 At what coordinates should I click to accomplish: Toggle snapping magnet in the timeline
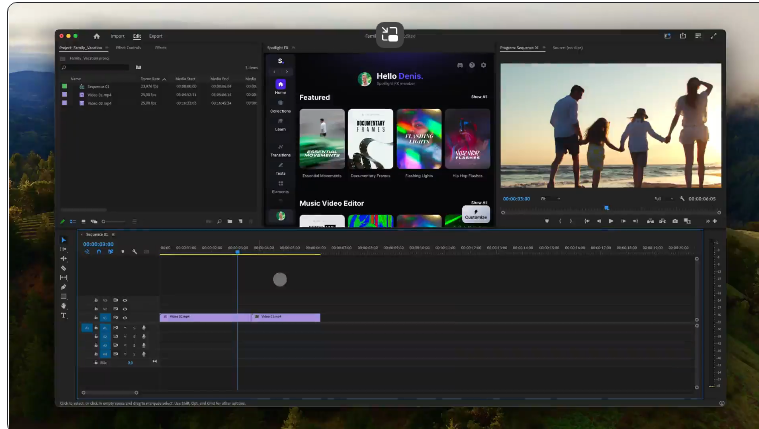[x=98, y=251]
